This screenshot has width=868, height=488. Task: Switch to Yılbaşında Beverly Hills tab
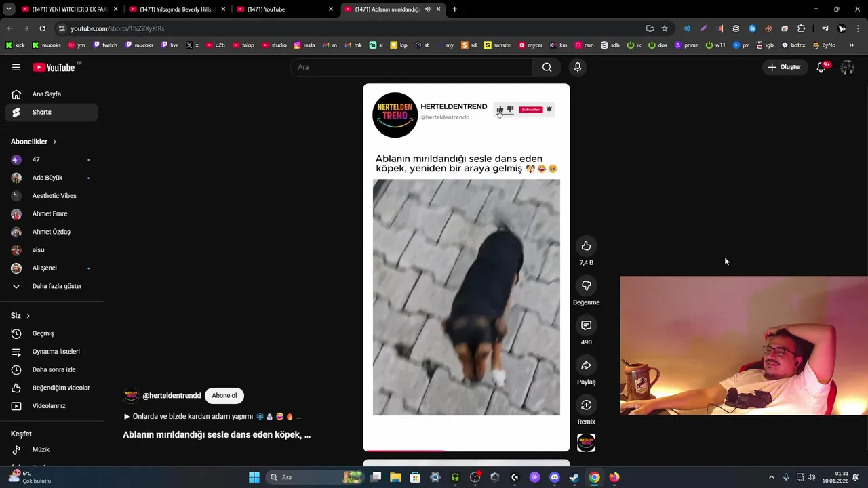[177, 9]
